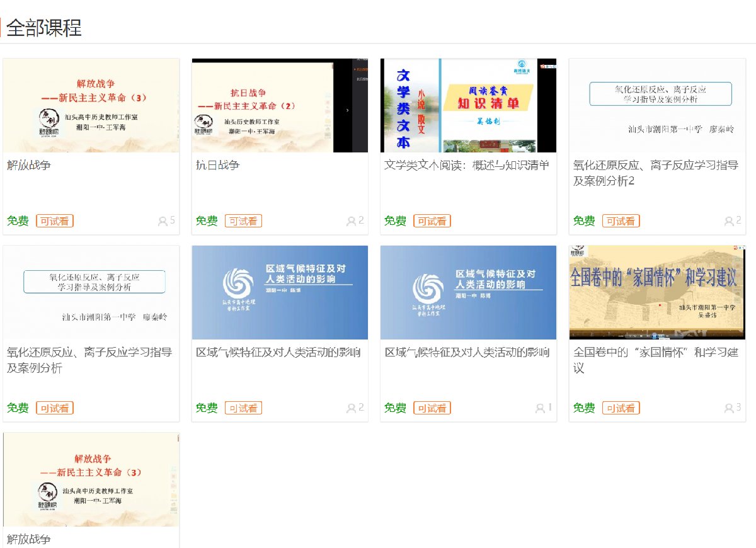Click the 全部课程 section heading
This screenshot has height=548, width=756.
(43, 28)
